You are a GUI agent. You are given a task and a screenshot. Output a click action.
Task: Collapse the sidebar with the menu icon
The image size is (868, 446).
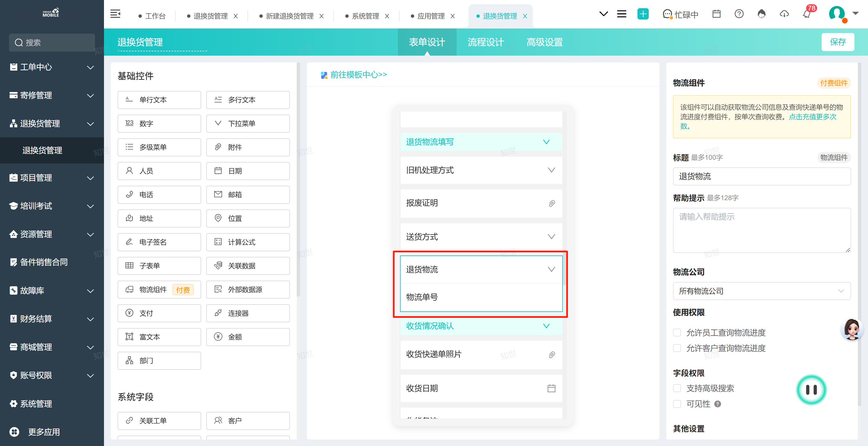tap(115, 14)
